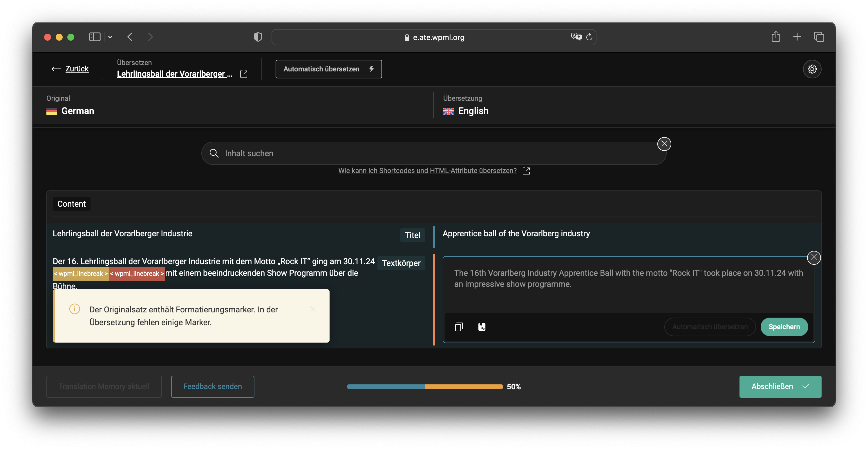Select the Apprentice ball title translation
Viewport: 868px width, 450px height.
point(516,234)
